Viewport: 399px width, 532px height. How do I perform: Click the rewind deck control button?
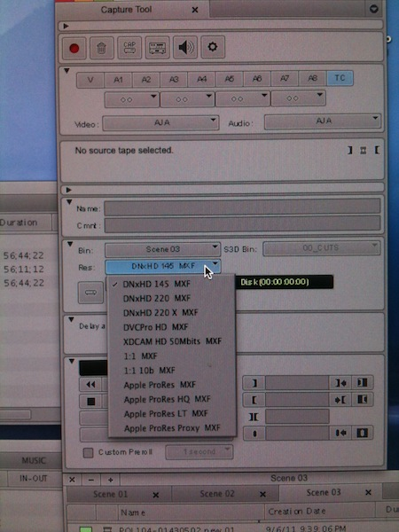91,385
